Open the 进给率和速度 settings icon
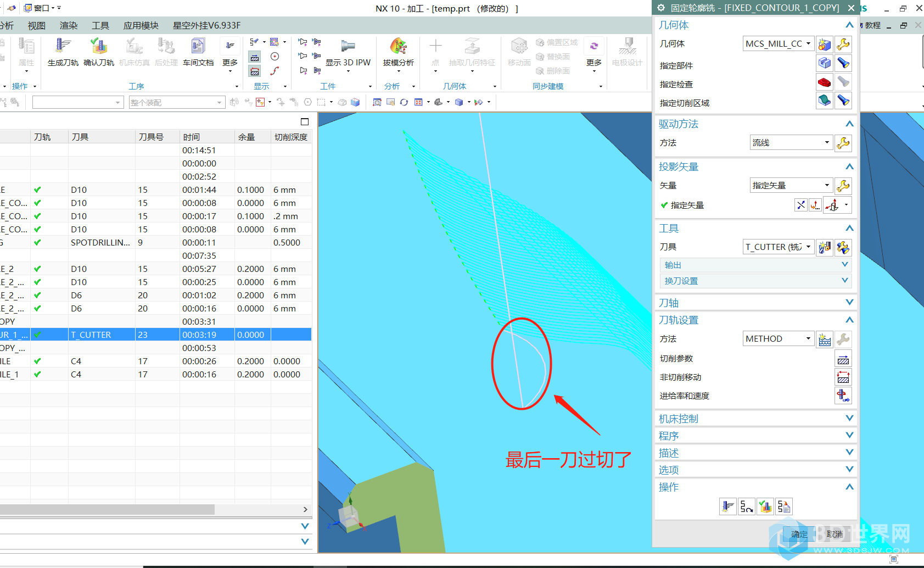 tap(843, 396)
